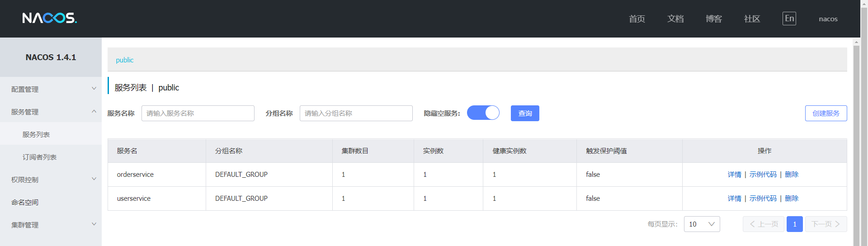Open 详情 for orderservice
The height and width of the screenshot is (246, 868).
[x=735, y=175]
